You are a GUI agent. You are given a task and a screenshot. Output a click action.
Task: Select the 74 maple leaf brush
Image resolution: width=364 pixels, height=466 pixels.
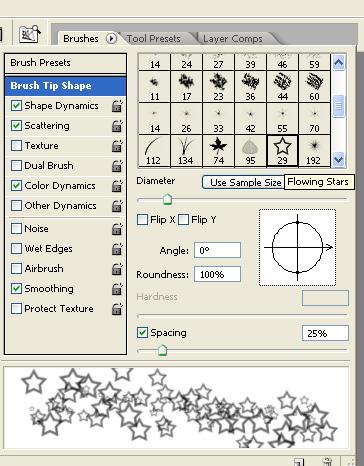point(218,151)
